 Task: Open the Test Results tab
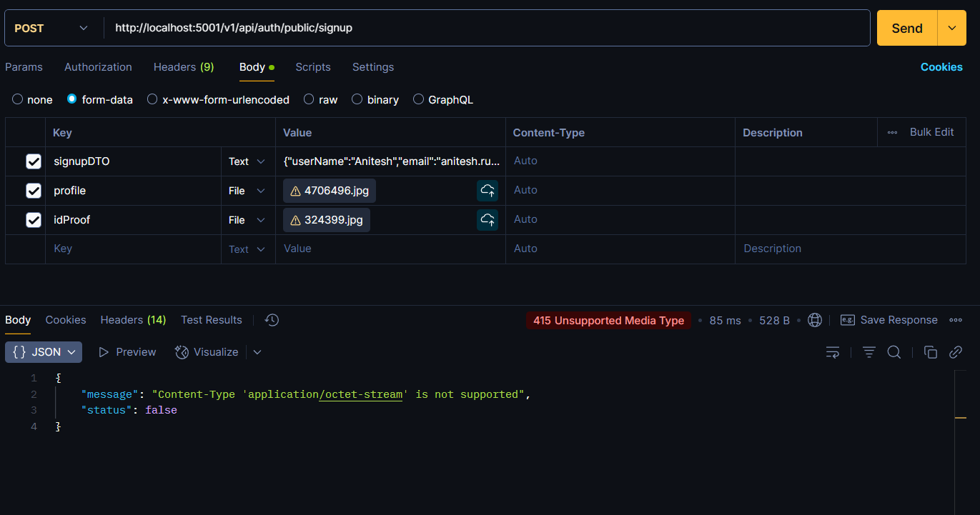tap(212, 320)
